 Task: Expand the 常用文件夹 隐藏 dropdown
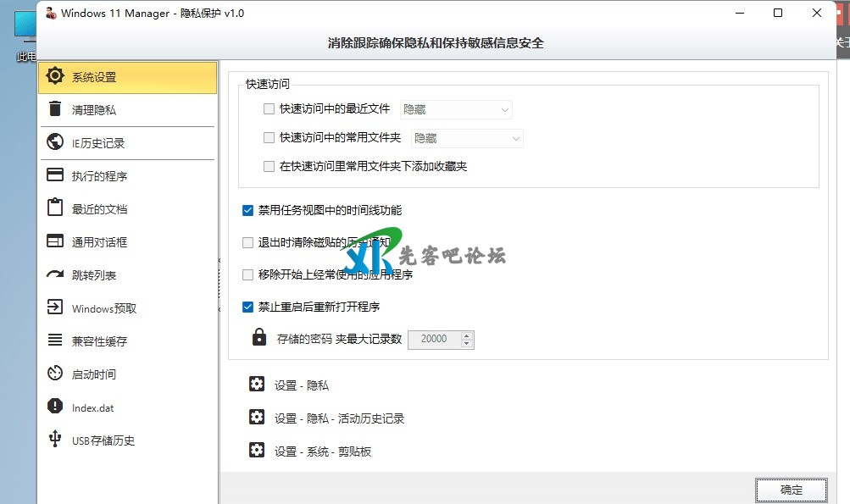[x=467, y=138]
